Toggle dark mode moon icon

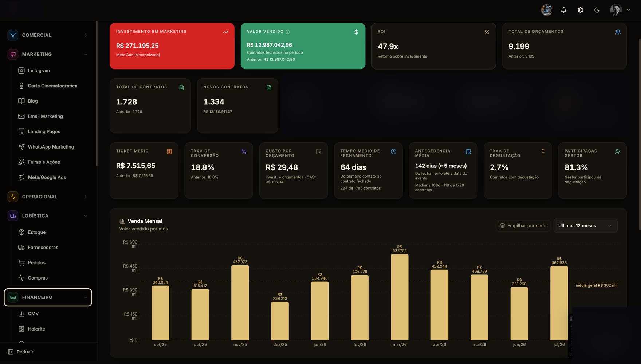click(x=597, y=10)
